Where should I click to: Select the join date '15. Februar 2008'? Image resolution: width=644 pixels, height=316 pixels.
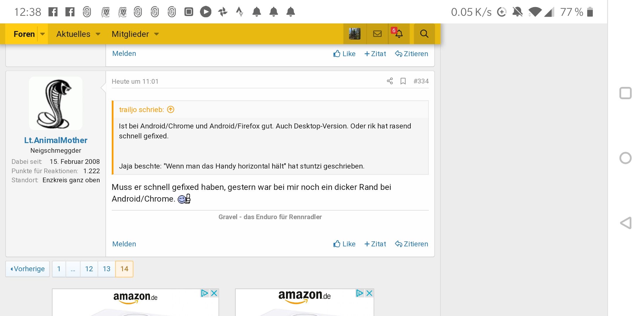tap(75, 162)
